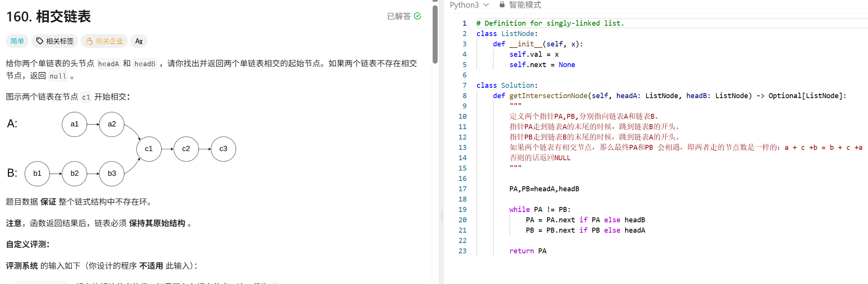Click node c3 in the diagram
The width and height of the screenshot is (868, 284).
(x=223, y=149)
